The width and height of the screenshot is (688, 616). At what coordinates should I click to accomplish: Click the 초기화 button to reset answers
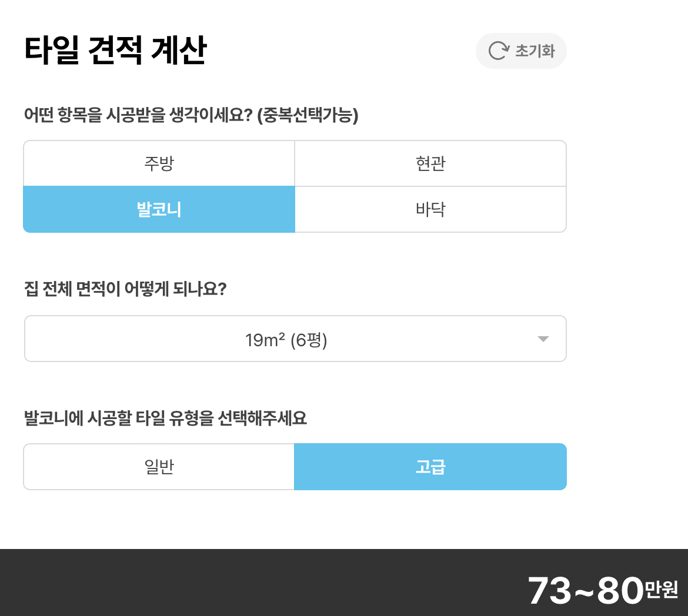click(521, 51)
